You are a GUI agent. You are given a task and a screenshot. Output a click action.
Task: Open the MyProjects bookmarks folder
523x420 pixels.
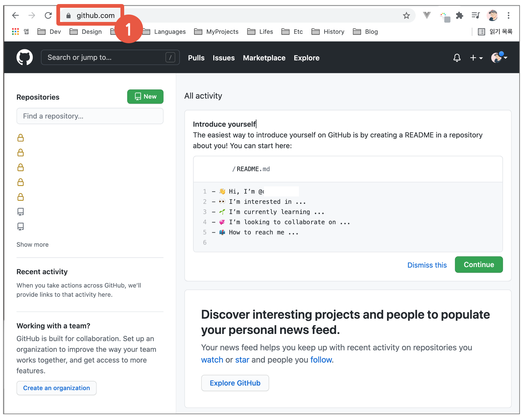(x=216, y=32)
